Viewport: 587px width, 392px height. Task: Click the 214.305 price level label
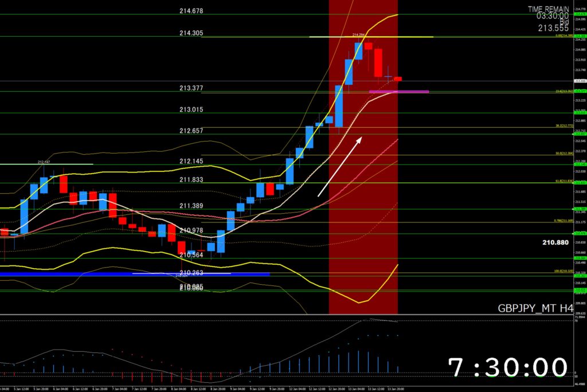pos(191,33)
